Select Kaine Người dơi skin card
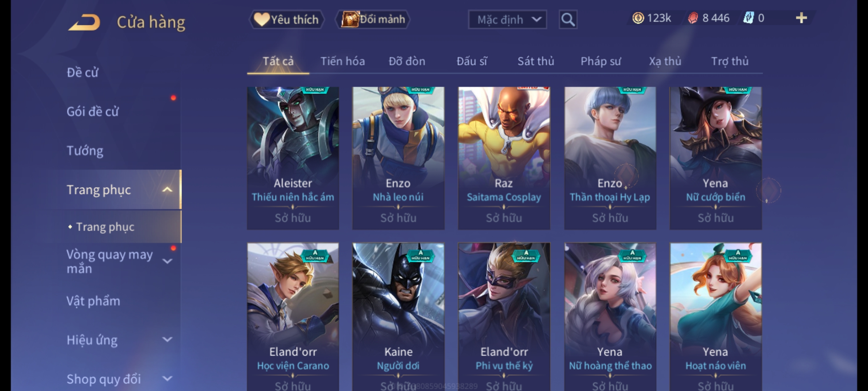This screenshot has height=391, width=868. [x=398, y=317]
